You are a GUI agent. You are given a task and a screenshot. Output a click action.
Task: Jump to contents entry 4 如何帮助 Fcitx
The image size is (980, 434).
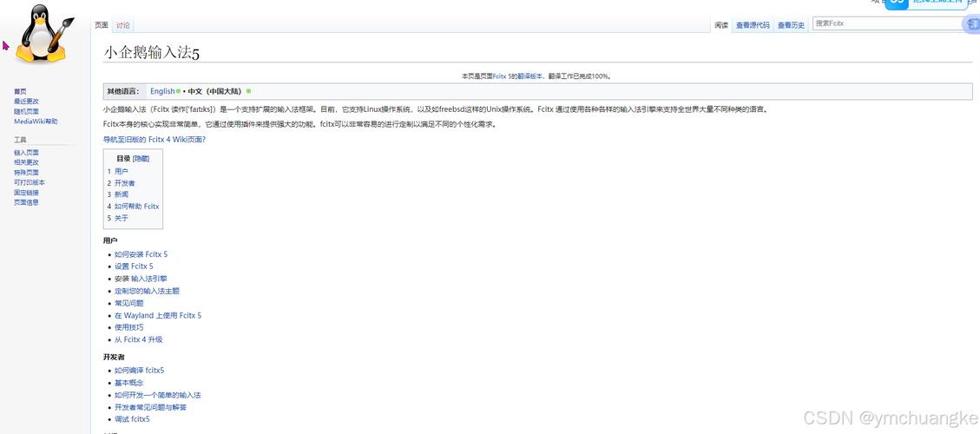click(133, 207)
